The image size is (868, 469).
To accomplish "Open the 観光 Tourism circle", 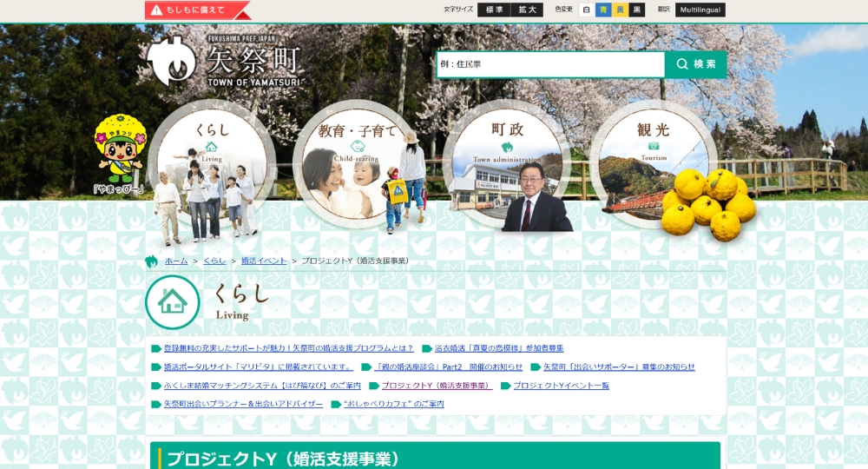I will click(653, 165).
